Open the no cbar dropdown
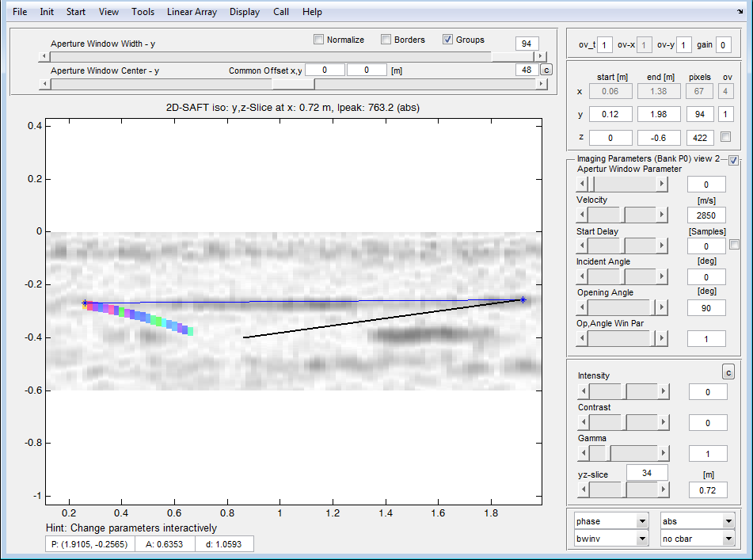 (x=698, y=539)
